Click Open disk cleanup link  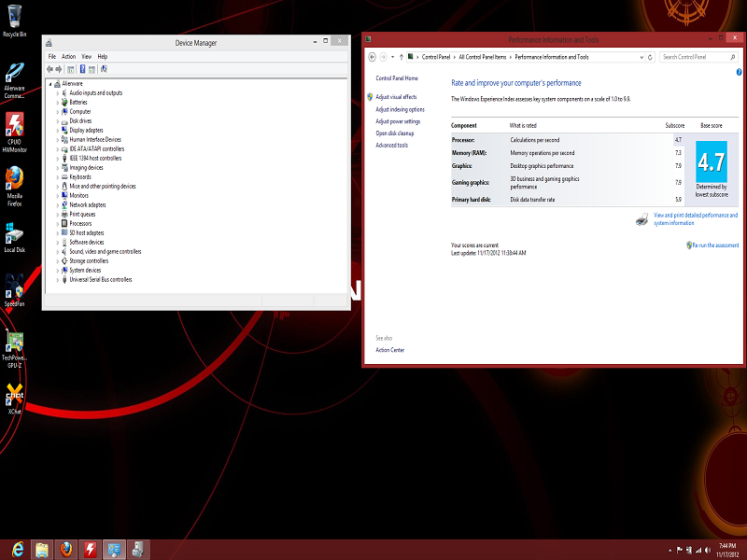(394, 133)
